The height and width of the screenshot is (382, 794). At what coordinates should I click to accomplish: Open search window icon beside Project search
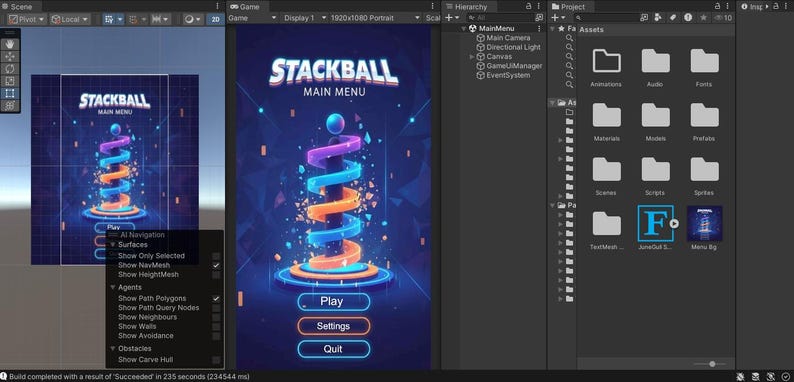click(644, 18)
